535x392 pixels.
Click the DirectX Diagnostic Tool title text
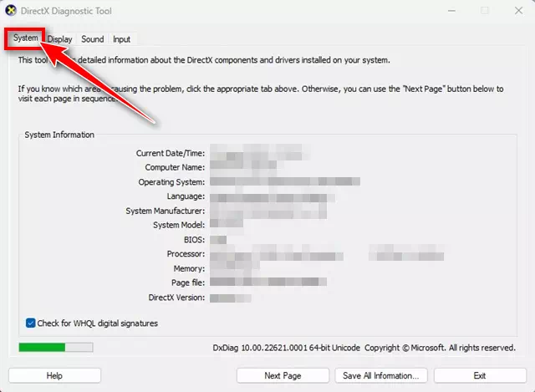pos(66,11)
